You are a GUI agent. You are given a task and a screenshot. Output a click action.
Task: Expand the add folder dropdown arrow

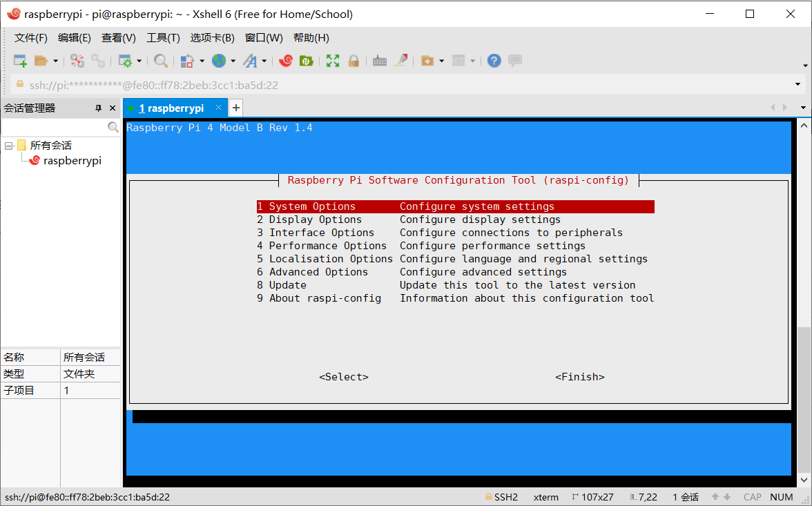click(x=442, y=61)
